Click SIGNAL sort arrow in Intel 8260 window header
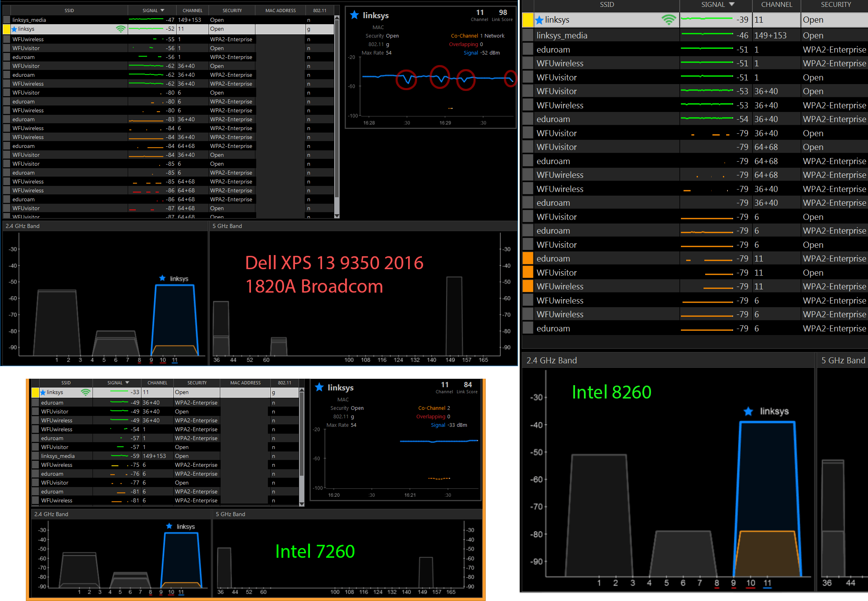Viewport: 868px width, 601px height. (x=731, y=4)
